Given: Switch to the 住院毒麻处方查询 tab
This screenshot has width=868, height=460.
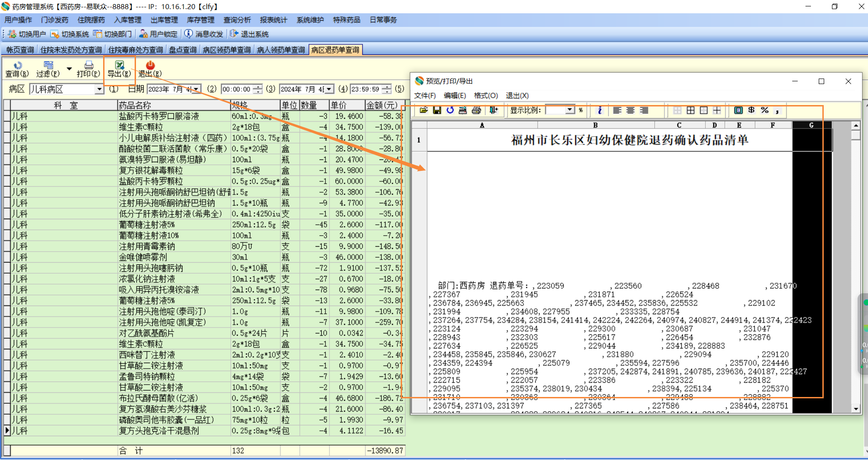Looking at the screenshot, I should 136,50.
